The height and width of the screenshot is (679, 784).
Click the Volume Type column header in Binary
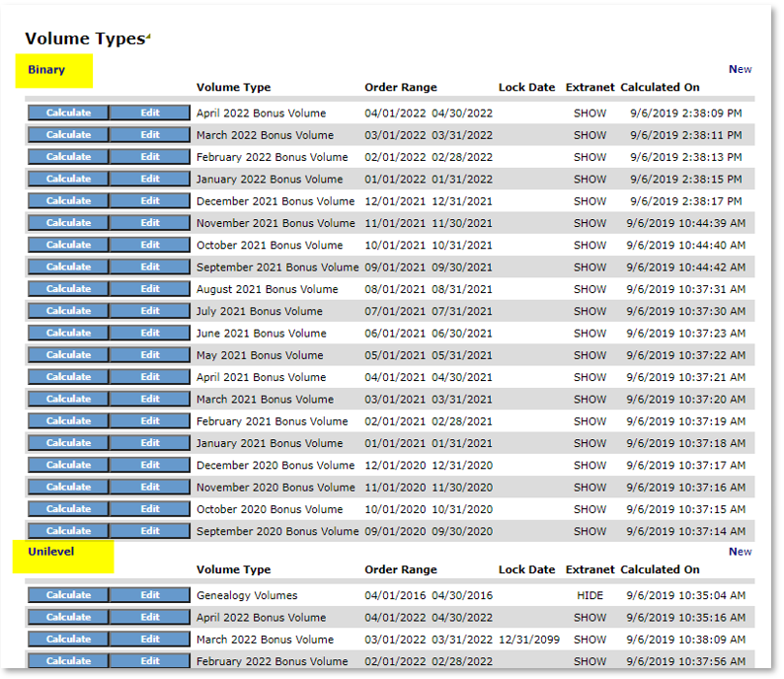[233, 88]
